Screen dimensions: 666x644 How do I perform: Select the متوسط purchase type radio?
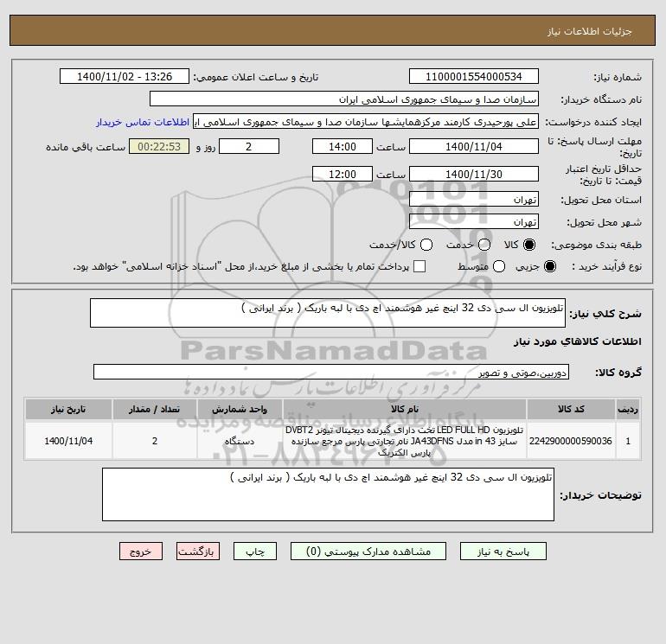coord(499,266)
